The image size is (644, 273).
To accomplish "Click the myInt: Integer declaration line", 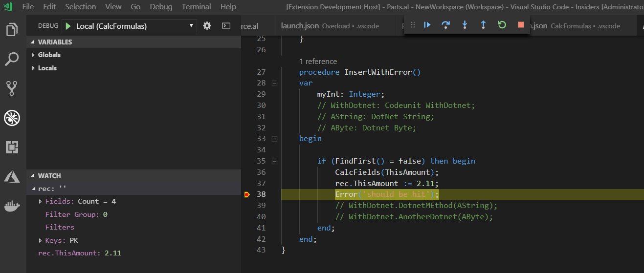I will (x=351, y=94).
